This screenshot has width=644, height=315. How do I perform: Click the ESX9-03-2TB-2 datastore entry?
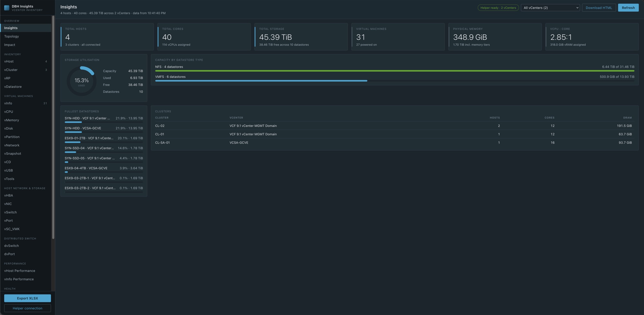pos(104,189)
